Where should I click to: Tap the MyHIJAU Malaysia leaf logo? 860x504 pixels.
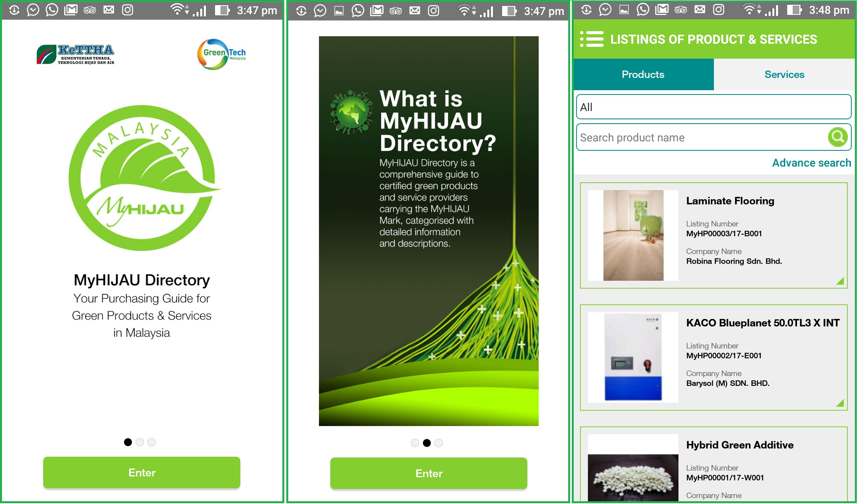point(144,178)
